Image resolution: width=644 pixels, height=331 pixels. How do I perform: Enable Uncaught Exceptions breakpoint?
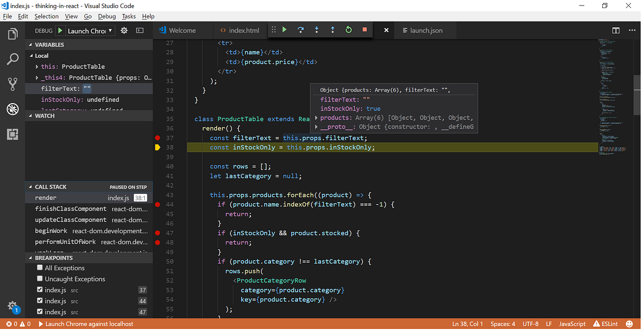[40, 279]
